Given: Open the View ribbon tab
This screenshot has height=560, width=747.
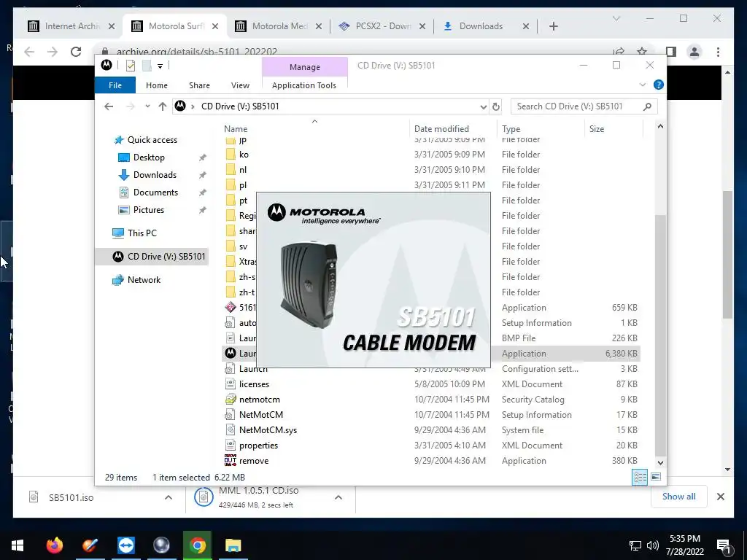Looking at the screenshot, I should (240, 85).
